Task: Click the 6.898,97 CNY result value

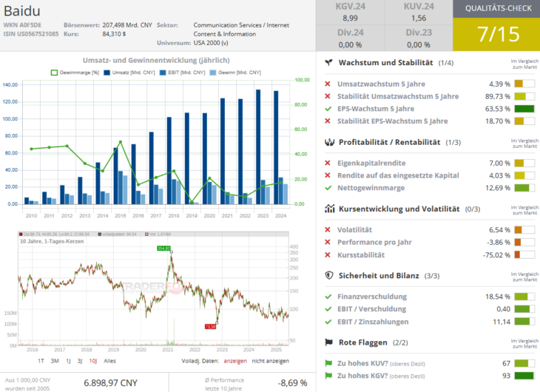Action: [110, 383]
